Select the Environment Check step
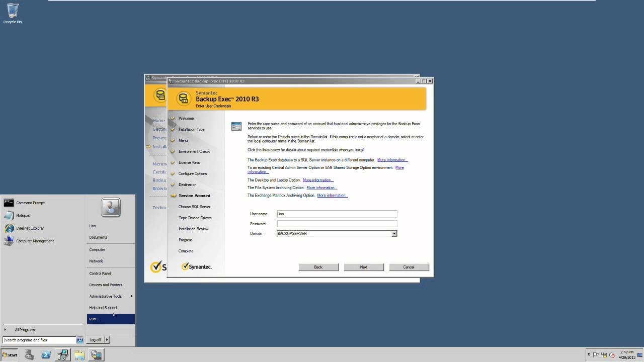 point(194,151)
